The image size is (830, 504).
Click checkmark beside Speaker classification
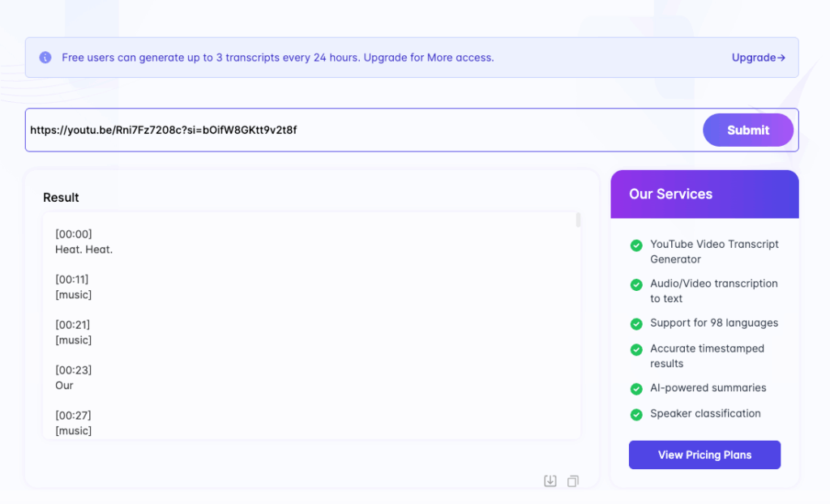[x=636, y=414]
